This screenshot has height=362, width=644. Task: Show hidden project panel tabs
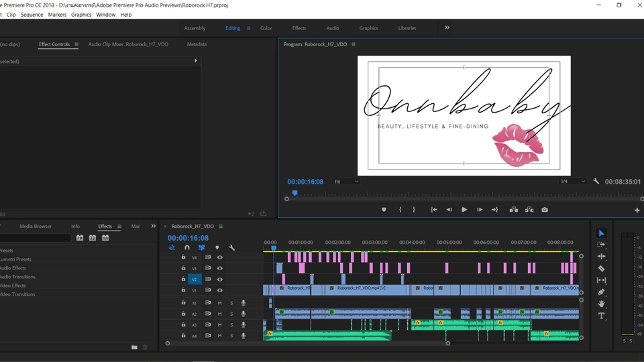[153, 226]
